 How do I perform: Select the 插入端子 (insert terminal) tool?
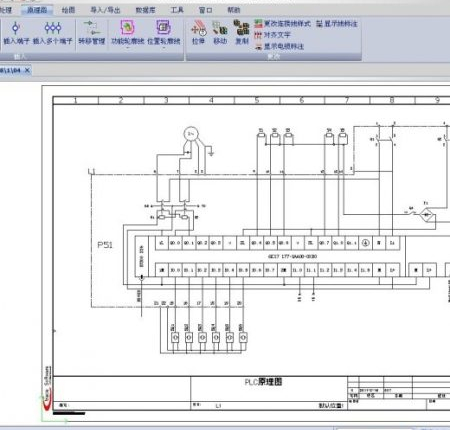[16, 33]
